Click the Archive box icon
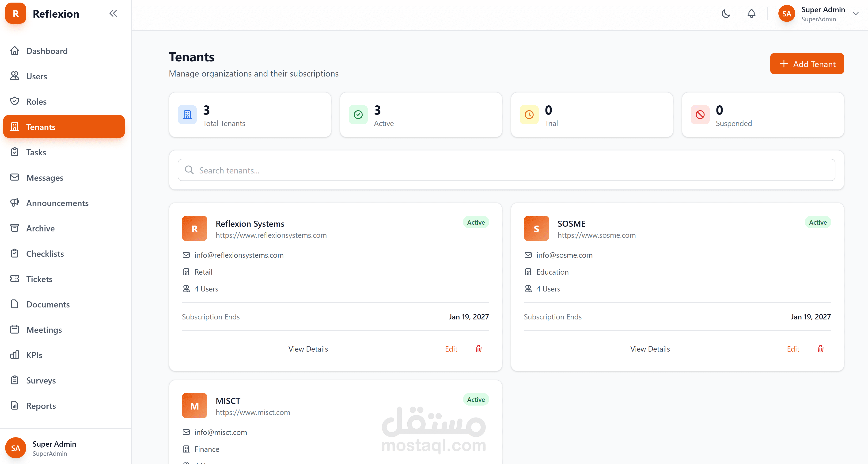This screenshot has height=464, width=868. tap(15, 228)
